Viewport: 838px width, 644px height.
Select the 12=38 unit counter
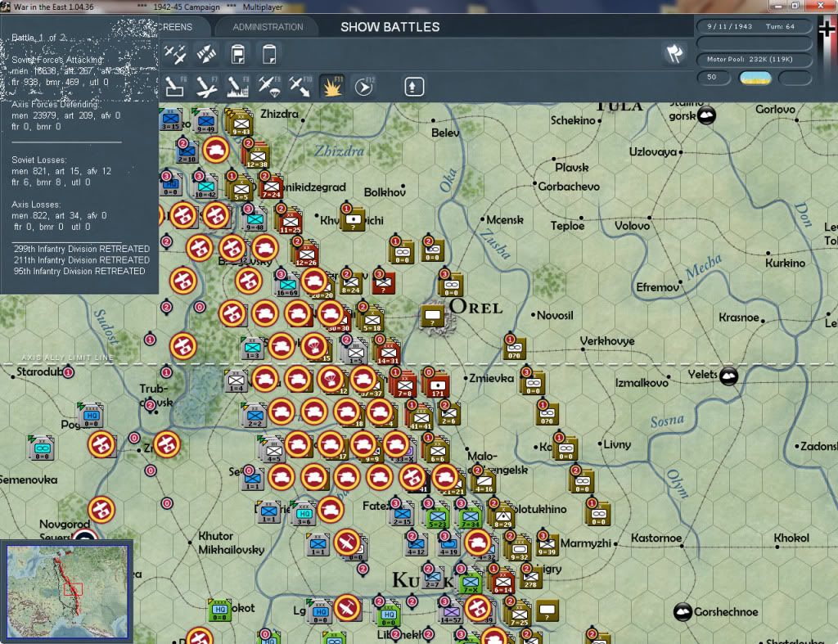click(257, 155)
